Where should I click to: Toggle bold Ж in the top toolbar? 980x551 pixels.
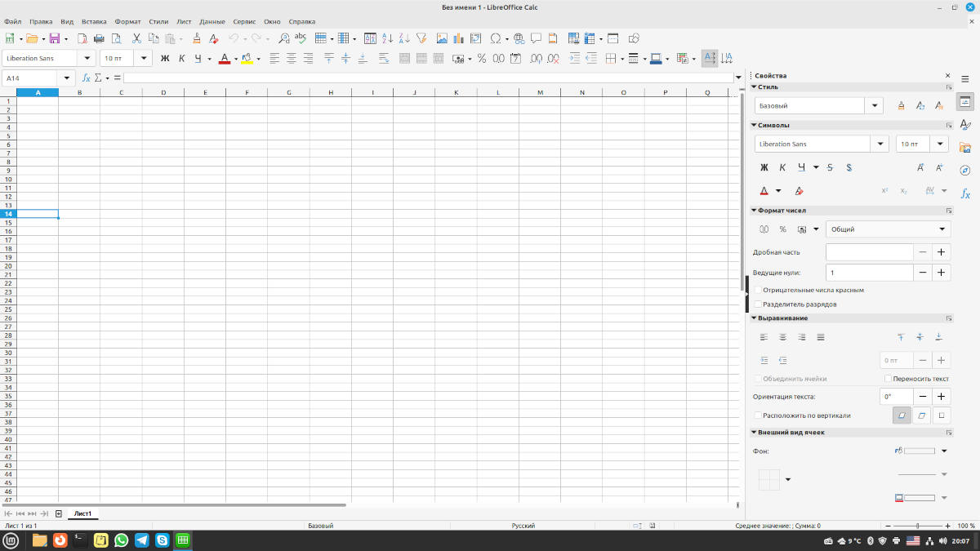[165, 59]
